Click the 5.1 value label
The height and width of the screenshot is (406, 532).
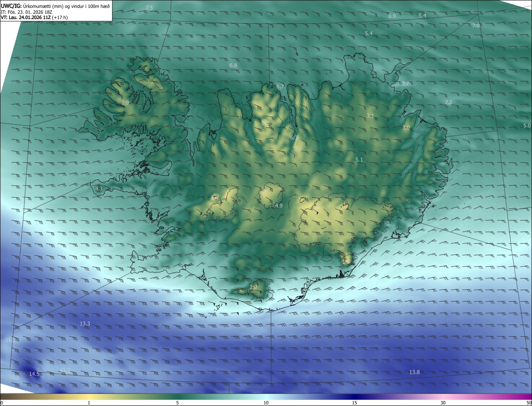point(360,159)
